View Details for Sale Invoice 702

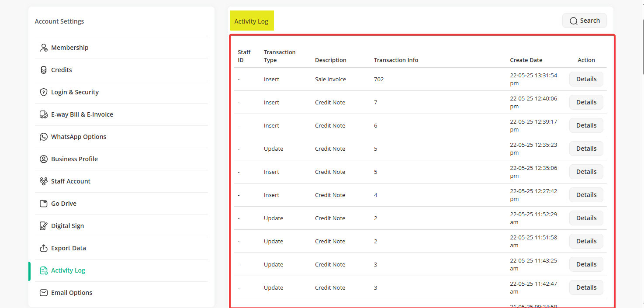point(586,79)
